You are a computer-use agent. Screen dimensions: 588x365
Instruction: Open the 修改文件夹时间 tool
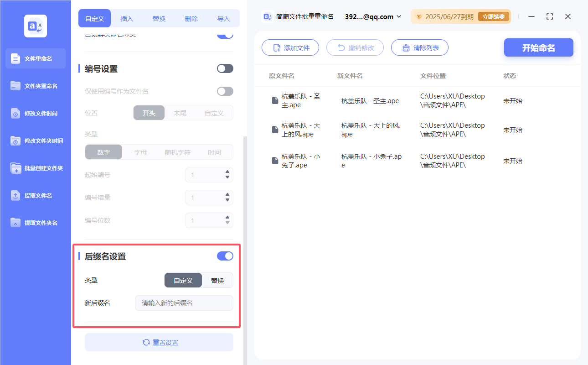(x=35, y=141)
